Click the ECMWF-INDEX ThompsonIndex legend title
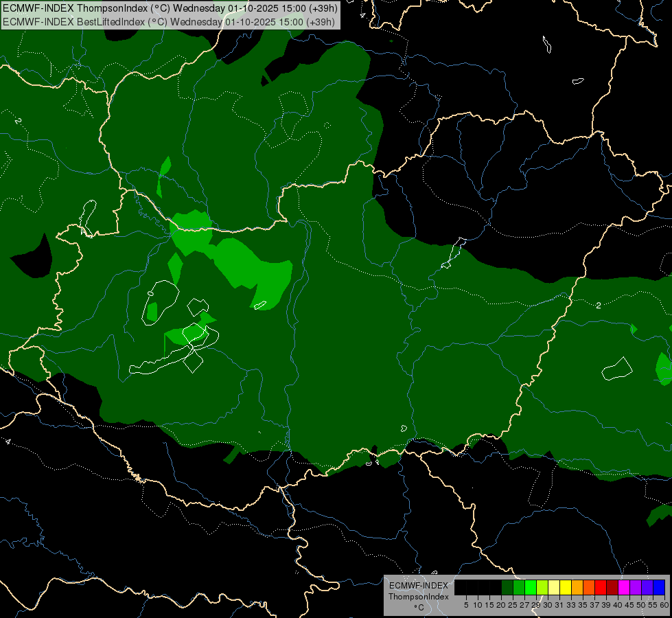This screenshot has width=672, height=618. [x=418, y=591]
